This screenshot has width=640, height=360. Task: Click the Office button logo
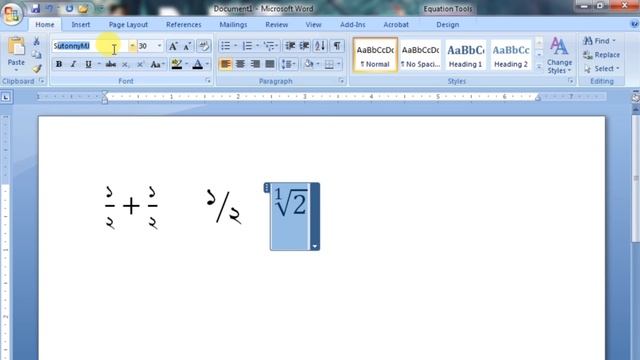click(x=11, y=14)
